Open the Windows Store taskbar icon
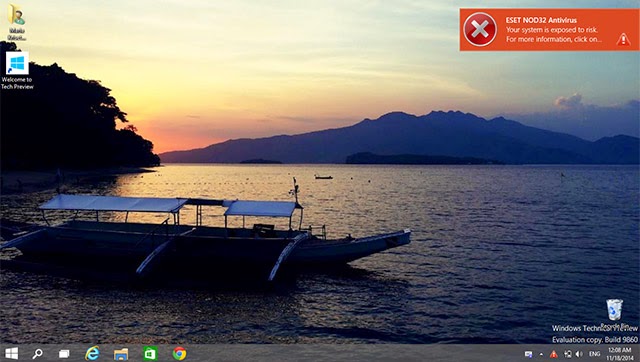 click(x=150, y=353)
